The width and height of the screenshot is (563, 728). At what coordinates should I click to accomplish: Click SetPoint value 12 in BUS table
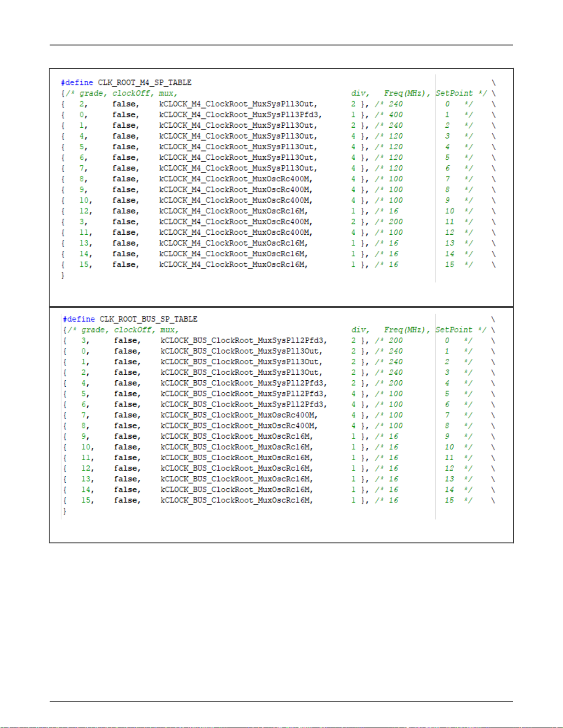pyautogui.click(x=449, y=468)
